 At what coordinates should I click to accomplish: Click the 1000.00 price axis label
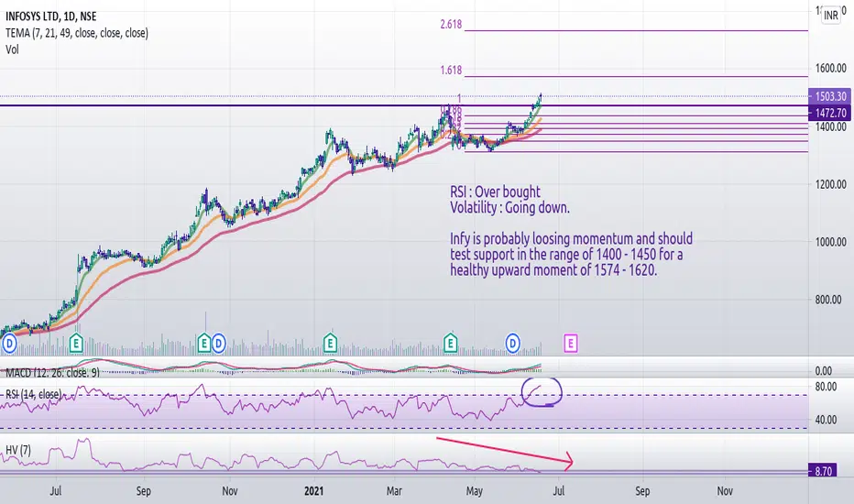(830, 242)
